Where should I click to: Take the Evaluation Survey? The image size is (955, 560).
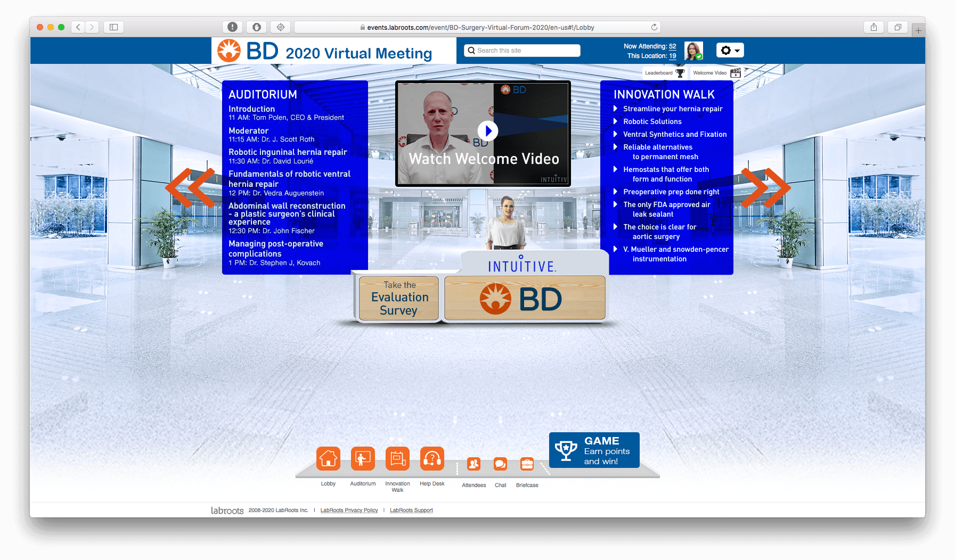pyautogui.click(x=399, y=298)
